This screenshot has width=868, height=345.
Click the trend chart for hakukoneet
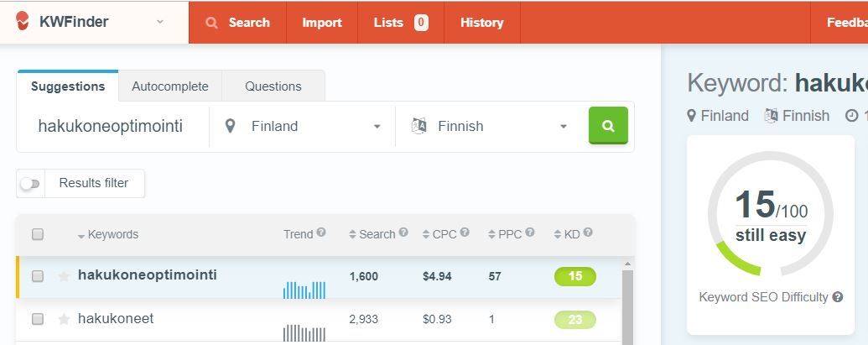[x=304, y=332]
